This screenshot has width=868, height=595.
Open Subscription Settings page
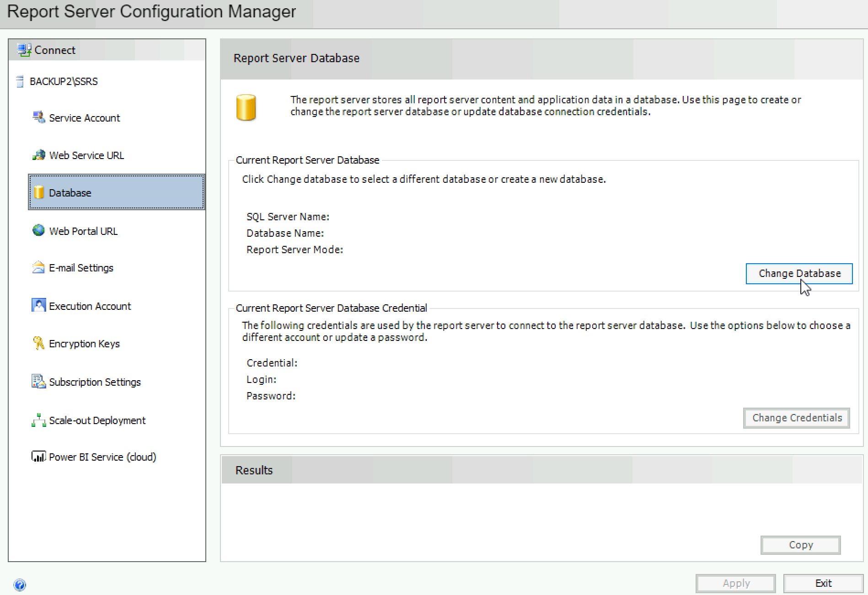click(95, 382)
